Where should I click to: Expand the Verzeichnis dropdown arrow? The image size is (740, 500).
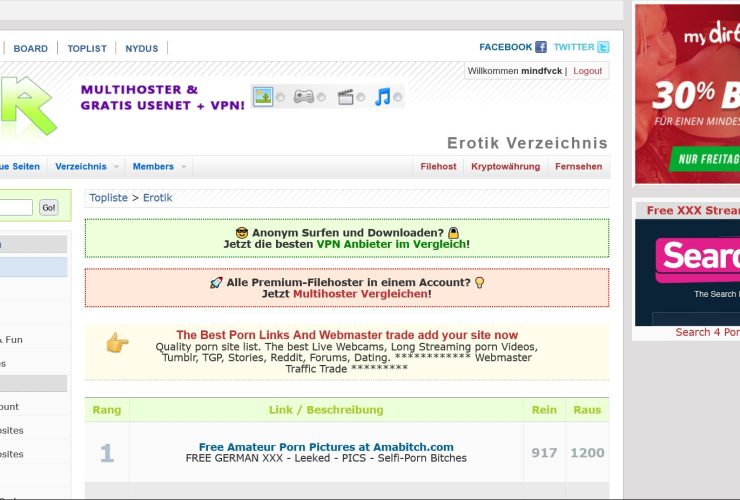[x=116, y=167]
